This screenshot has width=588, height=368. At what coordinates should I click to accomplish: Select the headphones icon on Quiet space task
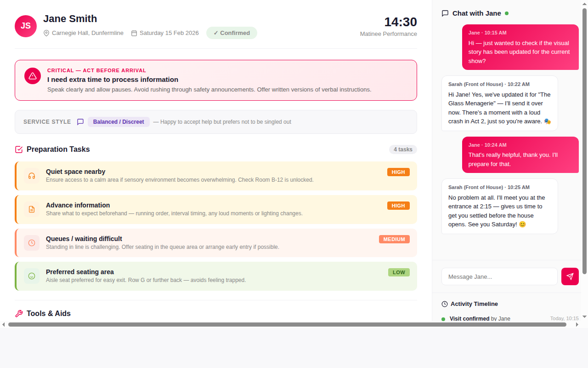tap(31, 176)
